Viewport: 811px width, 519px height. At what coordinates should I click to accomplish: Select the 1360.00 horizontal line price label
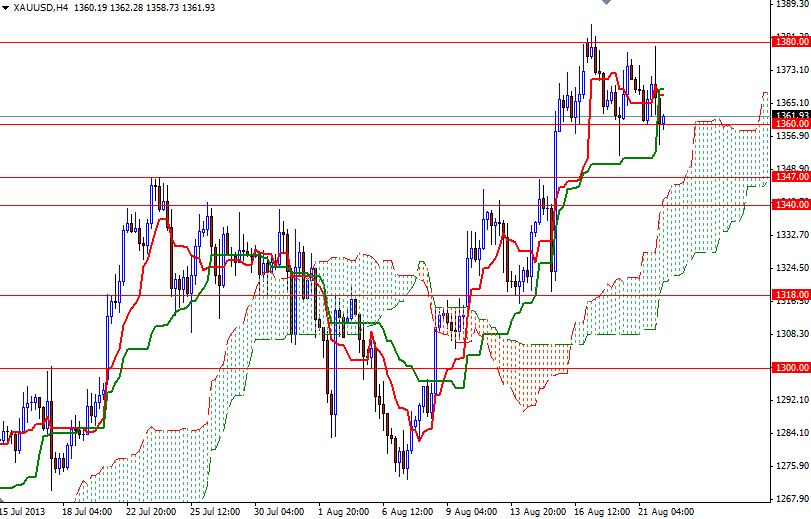(791, 124)
